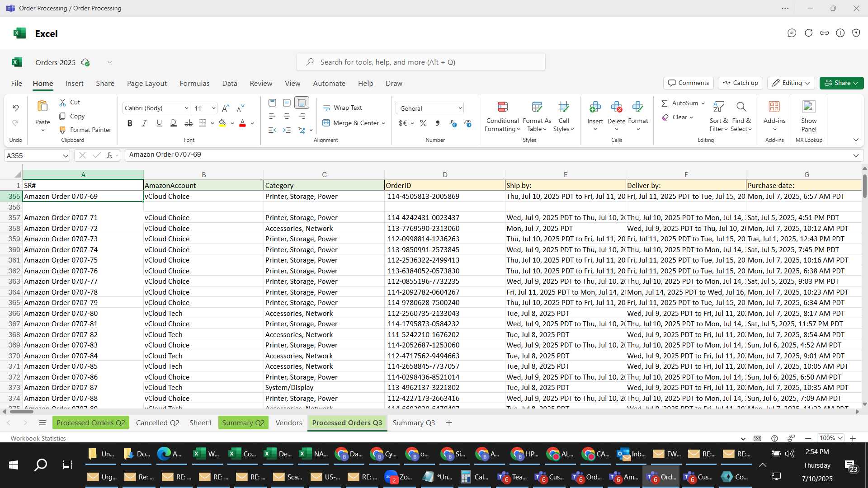The width and height of the screenshot is (868, 488).
Task: Click the Cut scissors icon
Action: [62, 103]
